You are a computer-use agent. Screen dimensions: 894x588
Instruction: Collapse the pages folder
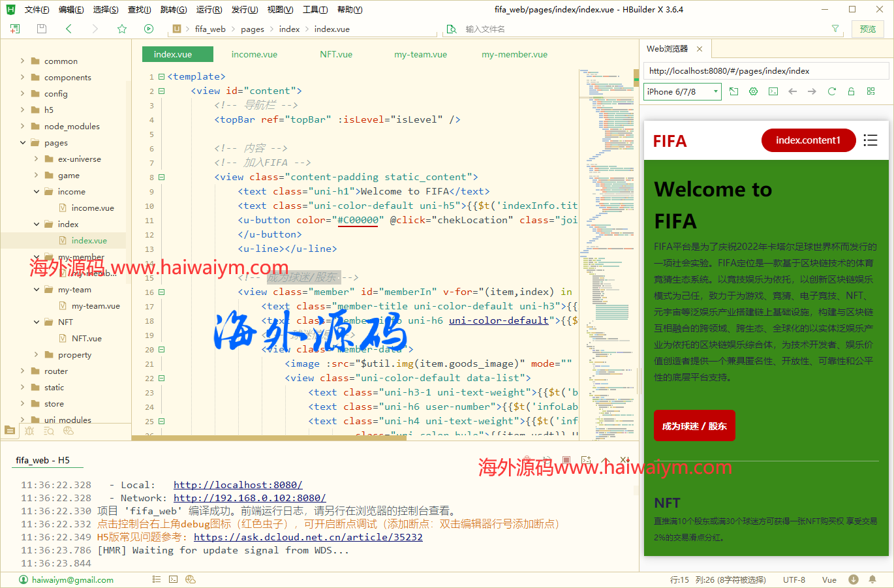22,142
